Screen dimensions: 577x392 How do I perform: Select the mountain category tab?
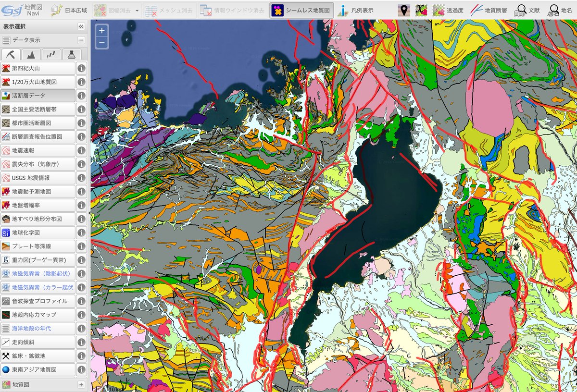point(31,54)
